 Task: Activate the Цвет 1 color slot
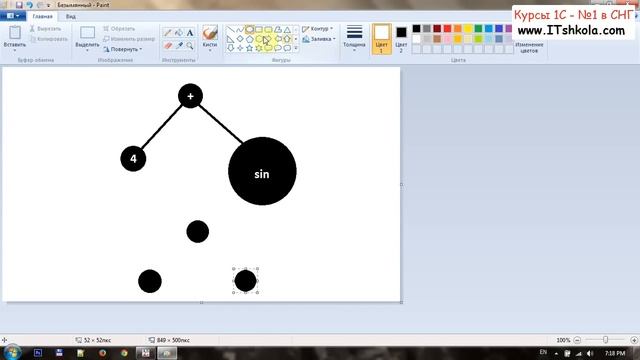tap(381, 39)
